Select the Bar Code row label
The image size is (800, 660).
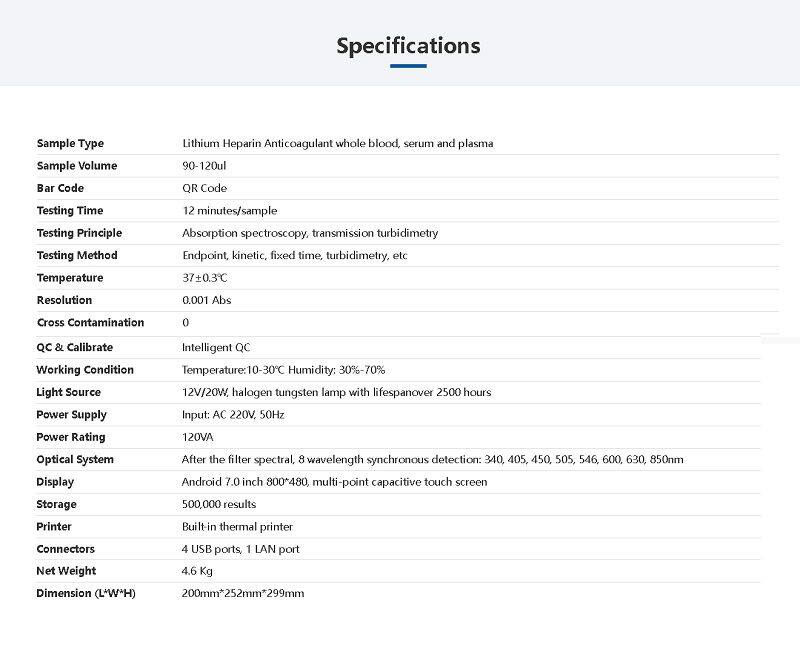point(60,189)
